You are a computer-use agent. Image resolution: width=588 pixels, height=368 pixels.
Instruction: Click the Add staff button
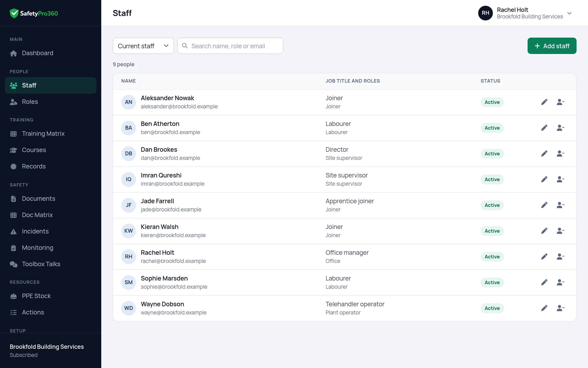tap(552, 46)
